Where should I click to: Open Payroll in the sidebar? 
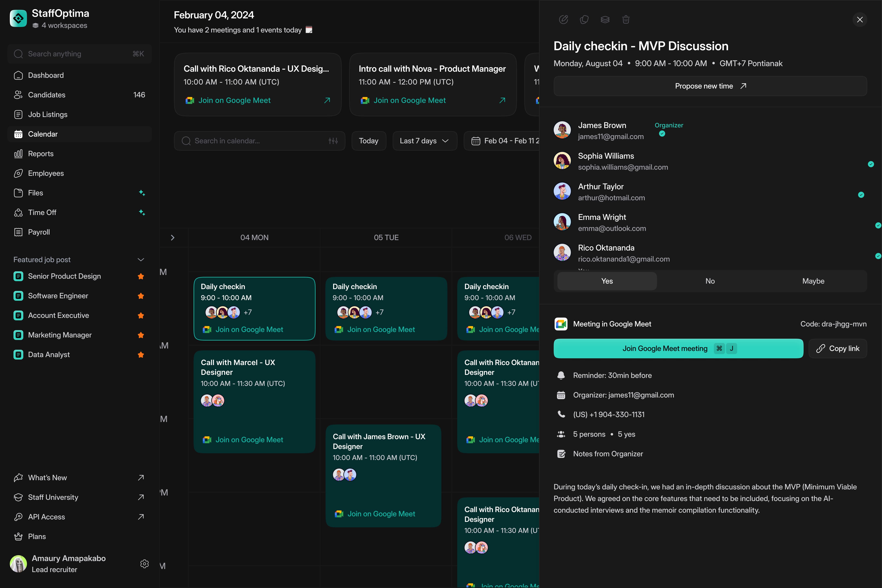click(x=79, y=232)
